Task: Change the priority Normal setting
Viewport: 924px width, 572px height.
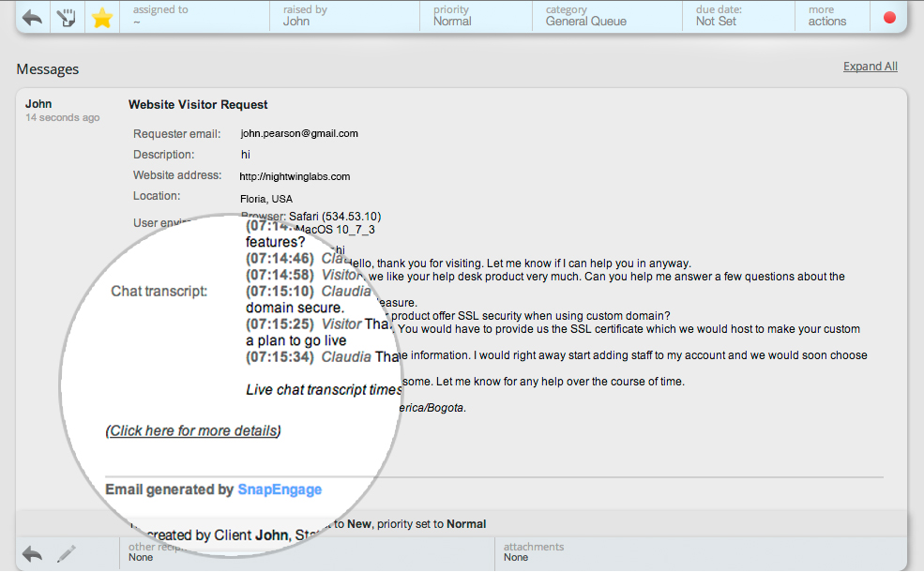Action: pyautogui.click(x=477, y=16)
